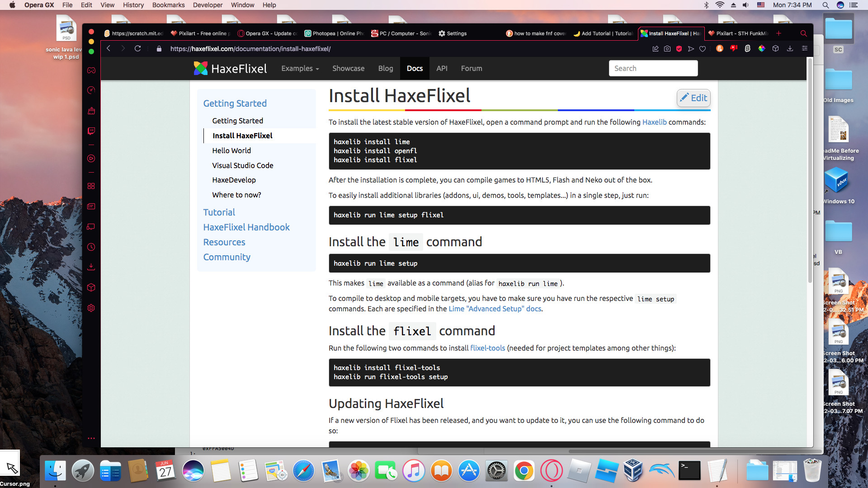Open browsing history clock icon in sidebar
Viewport: 868px width, 488px height.
point(91,247)
